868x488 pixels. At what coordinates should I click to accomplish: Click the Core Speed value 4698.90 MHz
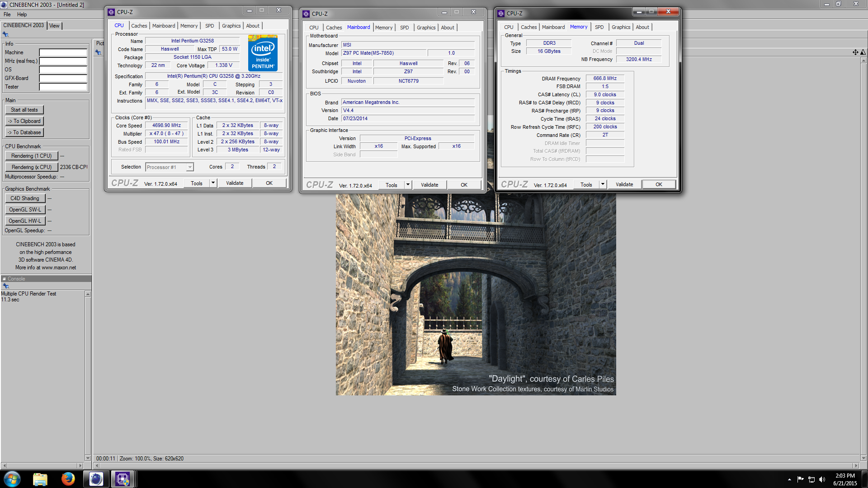(x=166, y=126)
